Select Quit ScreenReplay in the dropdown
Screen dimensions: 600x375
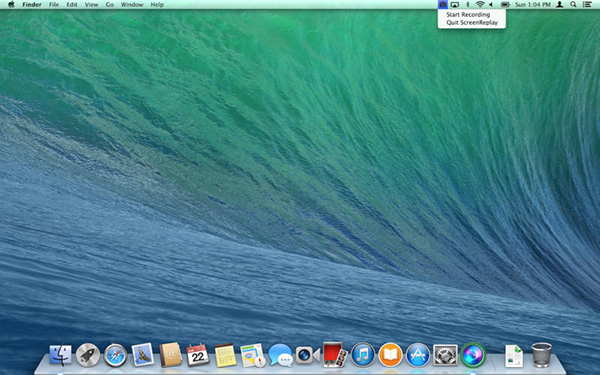471,23
